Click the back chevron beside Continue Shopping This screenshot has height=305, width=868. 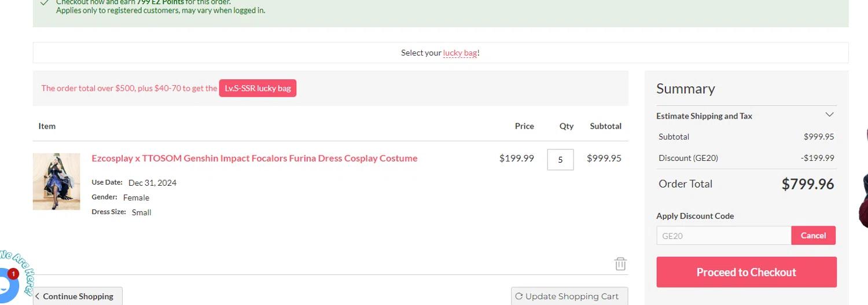pyautogui.click(x=38, y=296)
